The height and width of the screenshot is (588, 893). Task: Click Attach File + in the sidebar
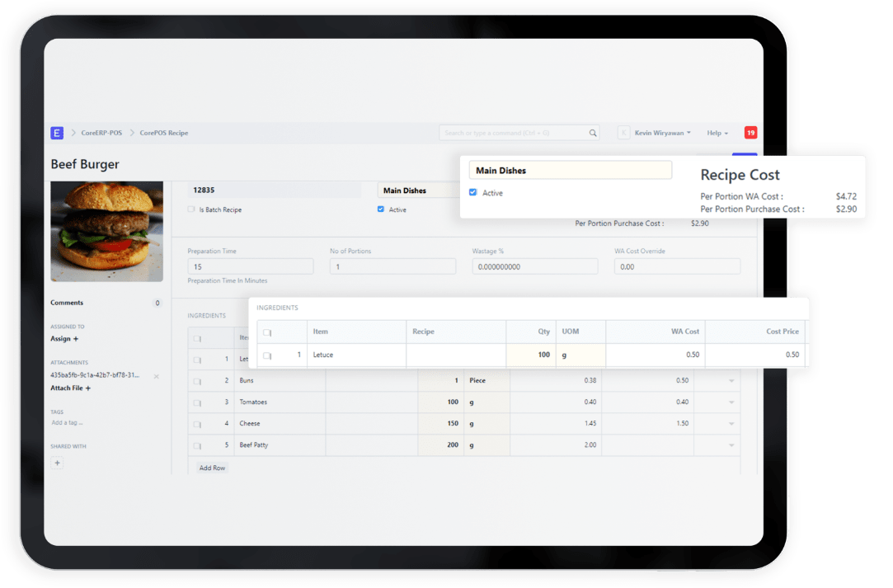71,388
